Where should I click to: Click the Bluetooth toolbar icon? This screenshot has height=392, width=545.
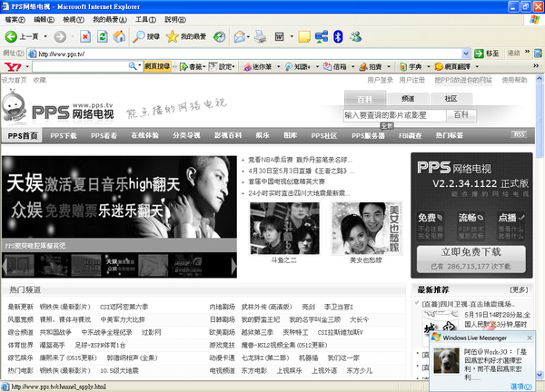(338, 36)
